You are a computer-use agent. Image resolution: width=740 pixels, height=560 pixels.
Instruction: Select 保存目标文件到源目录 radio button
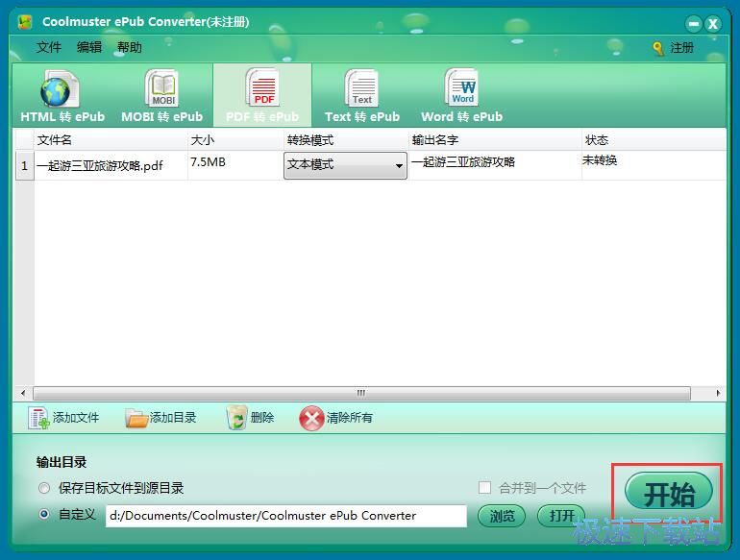click(x=44, y=488)
